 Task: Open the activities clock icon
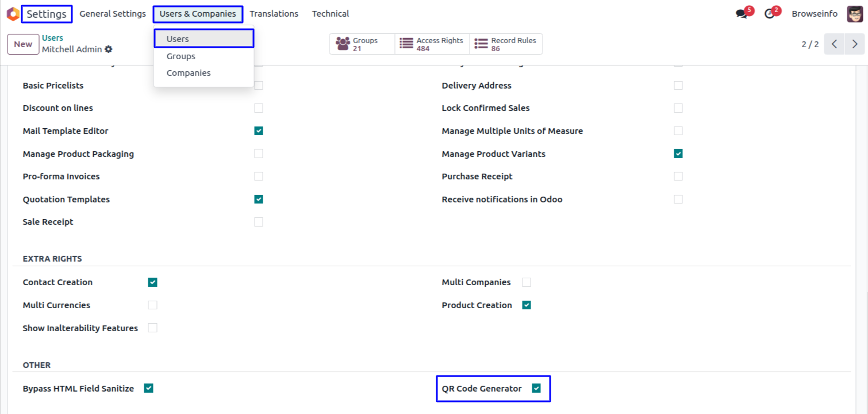click(x=770, y=14)
